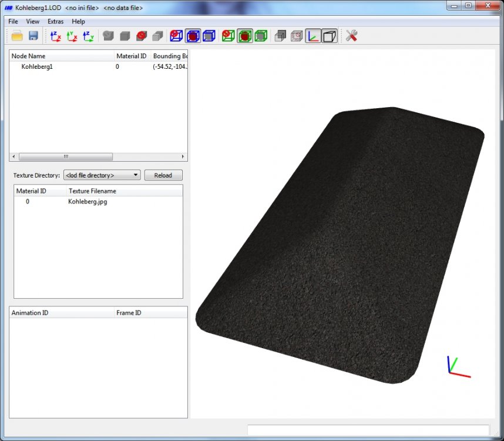Open the View menu
504x441 pixels.
32,22
